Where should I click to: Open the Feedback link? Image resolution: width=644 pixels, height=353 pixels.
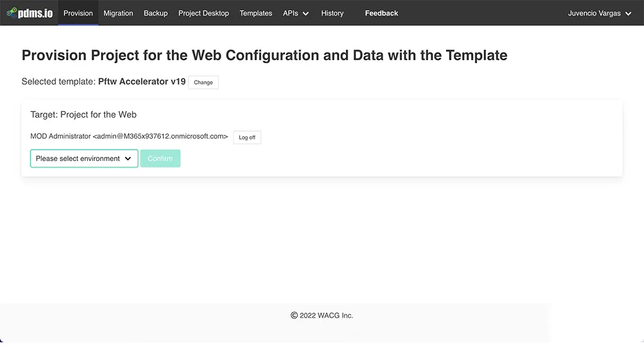(382, 13)
